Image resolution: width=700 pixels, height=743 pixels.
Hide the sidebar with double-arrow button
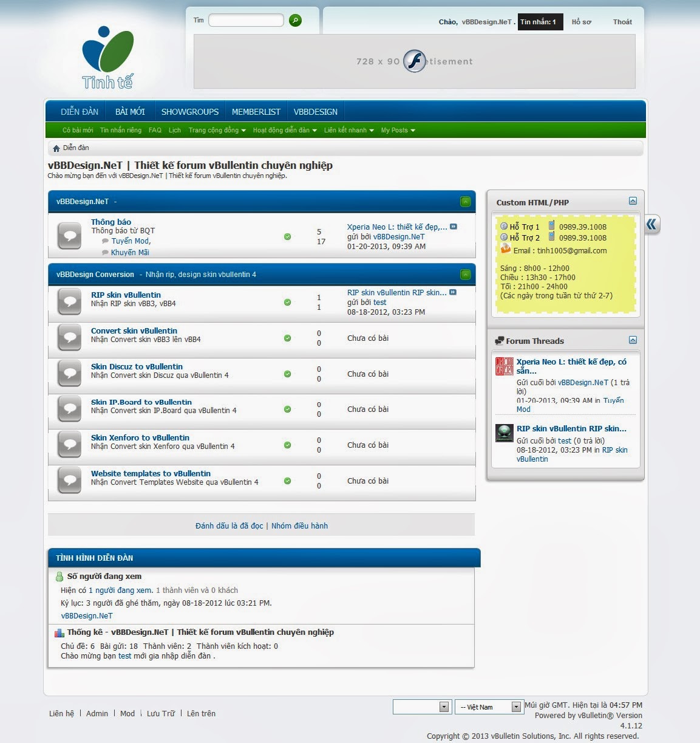click(651, 225)
